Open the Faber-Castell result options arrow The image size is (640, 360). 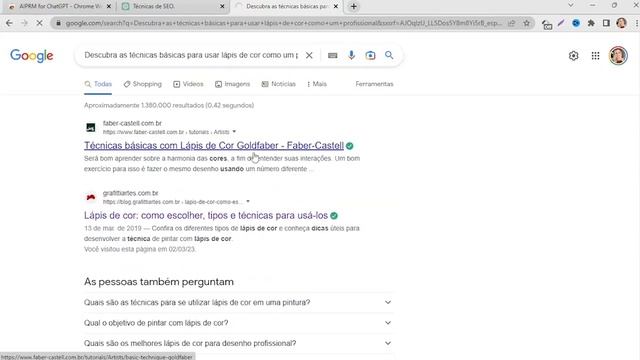[x=234, y=132]
